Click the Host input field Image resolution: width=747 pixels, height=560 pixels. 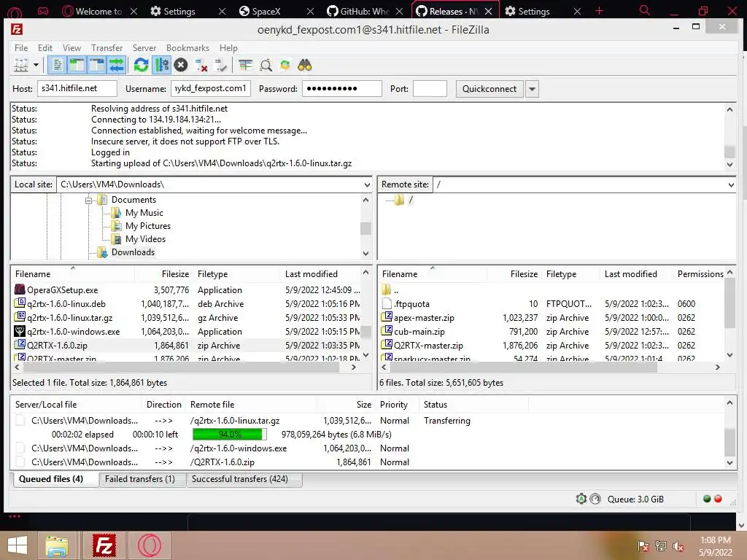pyautogui.click(x=77, y=88)
